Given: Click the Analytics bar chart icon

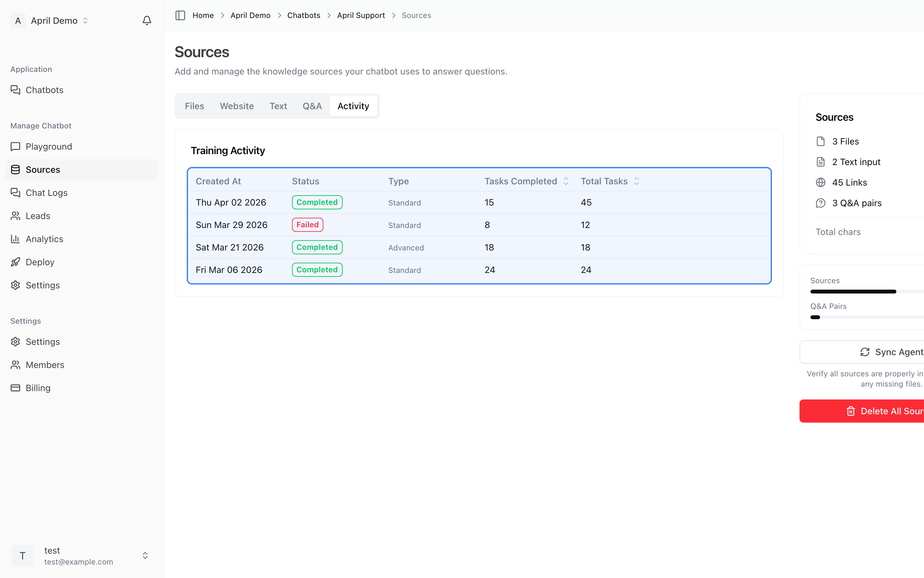Looking at the screenshot, I should click(15, 239).
